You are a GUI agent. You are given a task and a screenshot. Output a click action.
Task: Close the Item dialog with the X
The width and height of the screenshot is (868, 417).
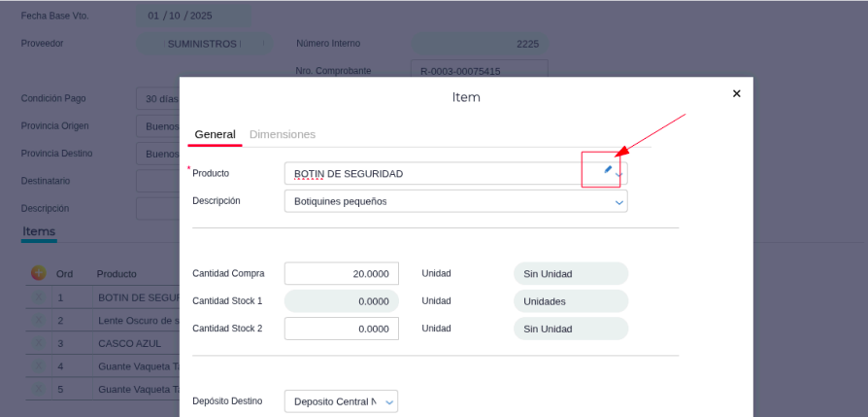[736, 93]
